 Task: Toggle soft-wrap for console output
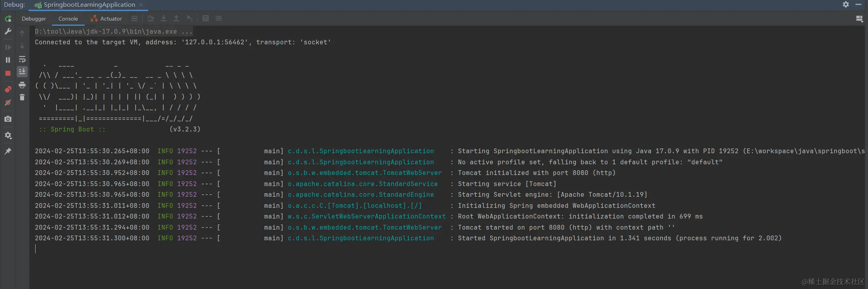pos(22,59)
